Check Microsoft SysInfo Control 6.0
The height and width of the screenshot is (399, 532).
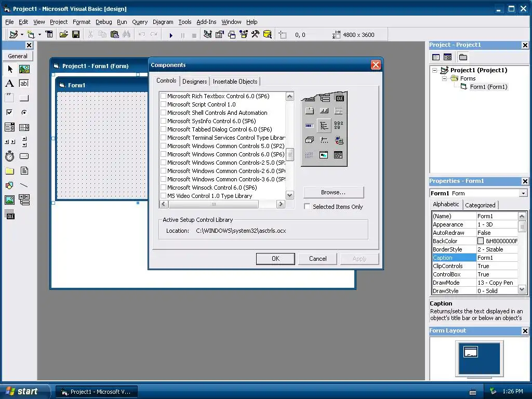pyautogui.click(x=164, y=121)
